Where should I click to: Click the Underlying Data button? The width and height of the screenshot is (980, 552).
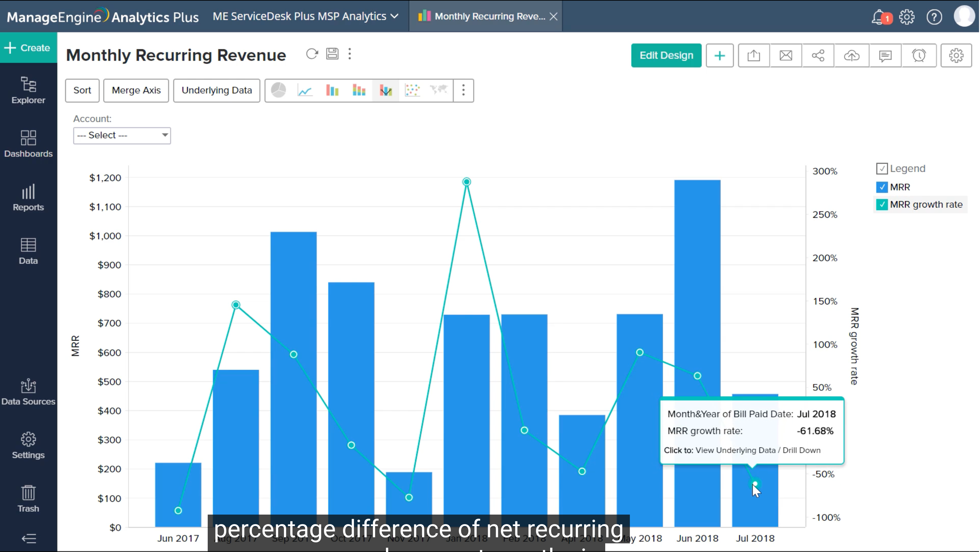[x=216, y=91]
